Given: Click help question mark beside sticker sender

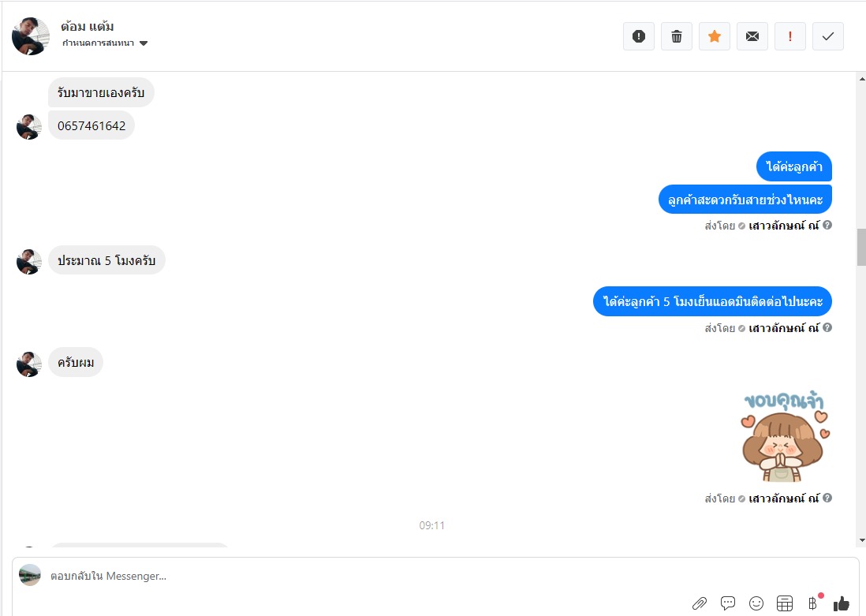Looking at the screenshot, I should [x=827, y=498].
